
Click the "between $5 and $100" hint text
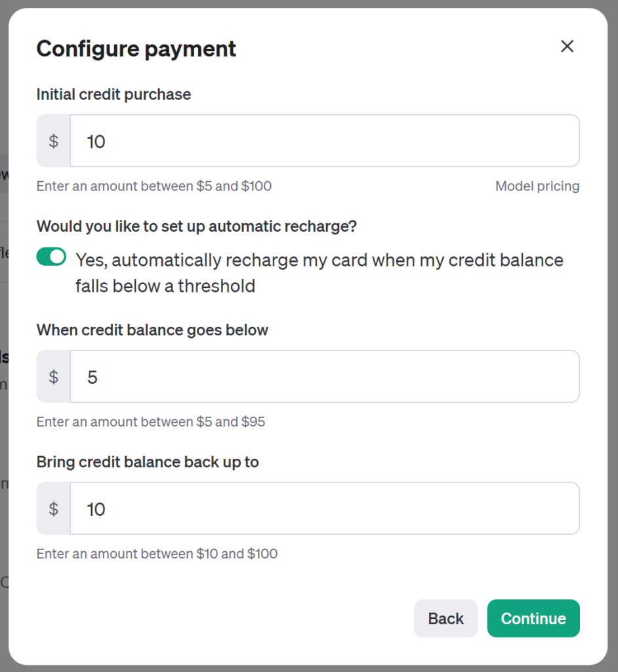(154, 186)
